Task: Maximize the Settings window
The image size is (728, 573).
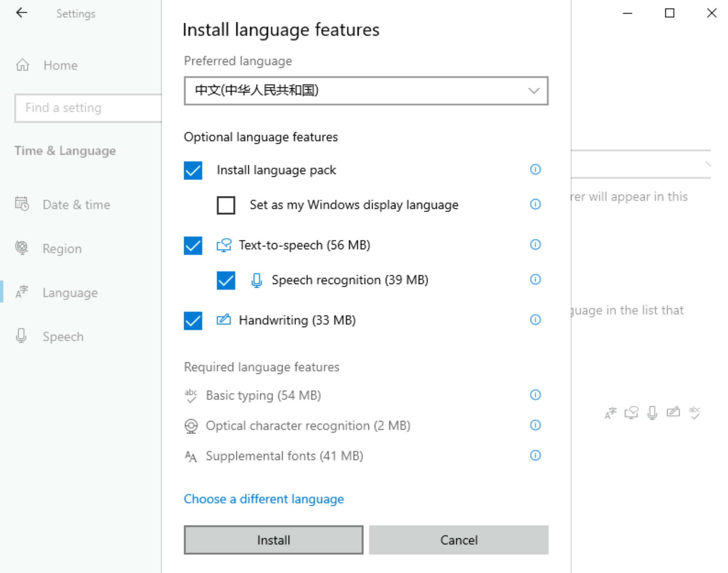Action: [x=669, y=13]
